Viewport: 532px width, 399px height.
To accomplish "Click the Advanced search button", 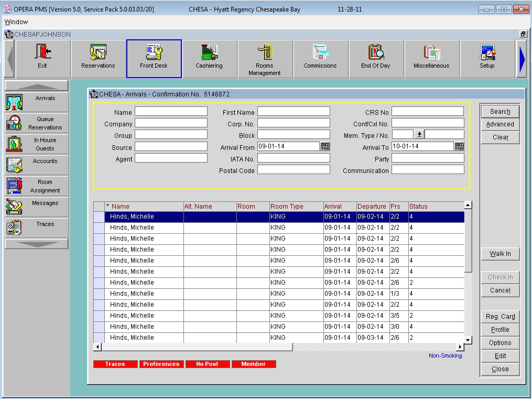I will (x=500, y=124).
